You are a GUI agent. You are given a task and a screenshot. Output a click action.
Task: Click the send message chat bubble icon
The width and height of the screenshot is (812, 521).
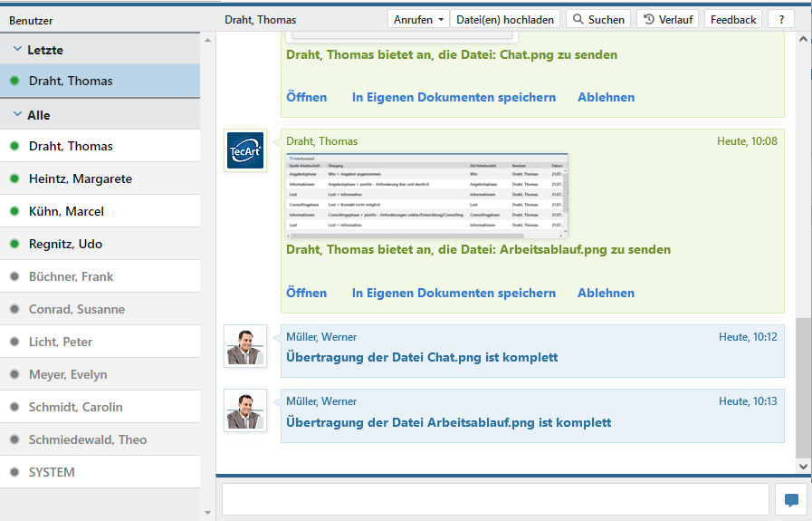click(791, 500)
